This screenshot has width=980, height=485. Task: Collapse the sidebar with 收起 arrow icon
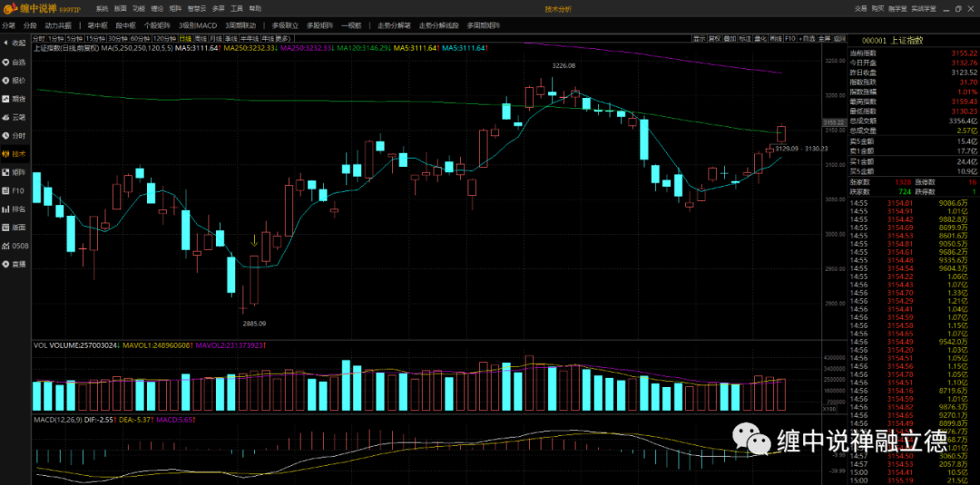[15, 44]
